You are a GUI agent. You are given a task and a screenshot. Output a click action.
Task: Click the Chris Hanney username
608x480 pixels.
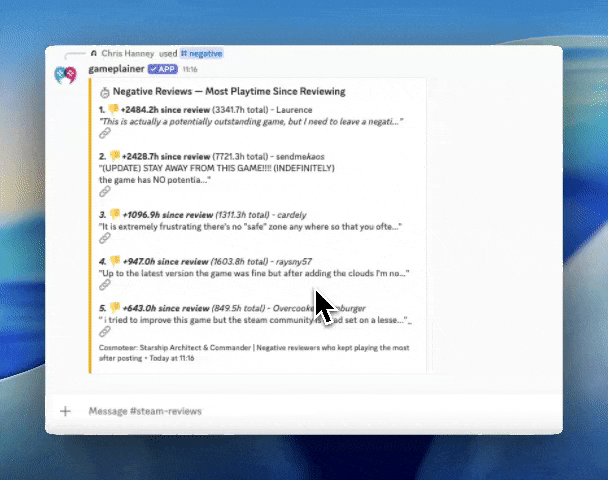coord(128,54)
